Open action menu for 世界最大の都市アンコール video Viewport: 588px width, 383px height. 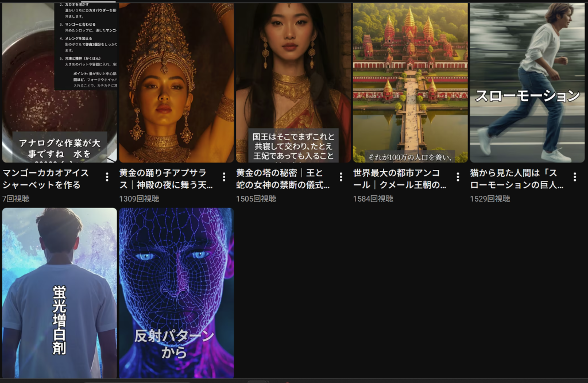tap(458, 177)
